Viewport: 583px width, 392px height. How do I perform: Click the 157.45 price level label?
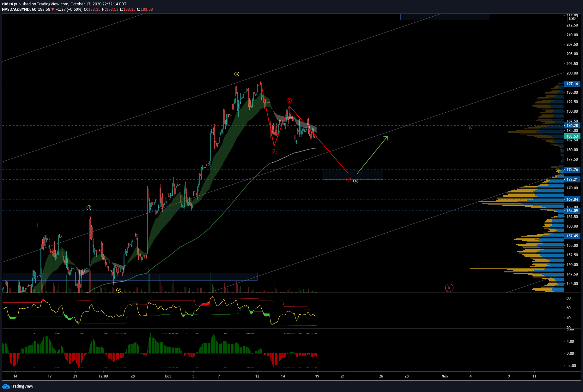(572, 236)
